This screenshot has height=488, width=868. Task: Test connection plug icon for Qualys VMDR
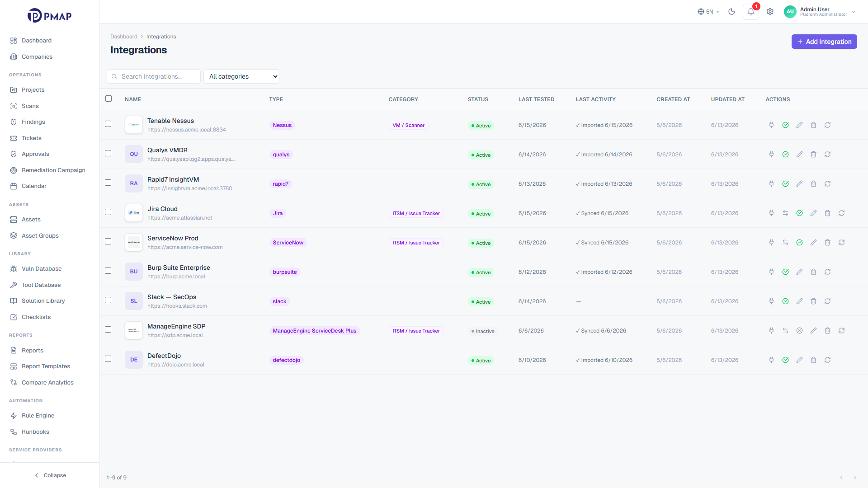pyautogui.click(x=771, y=155)
